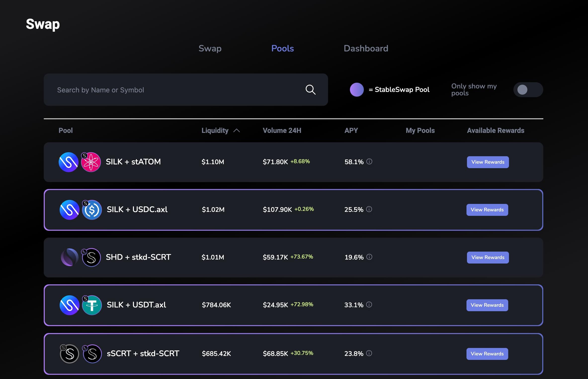Click the info icon beside 33.1% APY
This screenshot has height=379, width=588.
coord(369,305)
